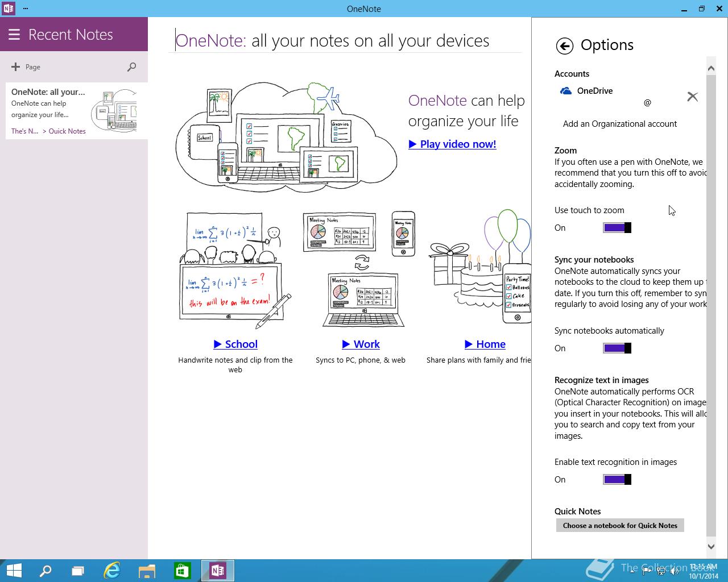Click the Quick Notes breadcrumb link
Image resolution: width=728 pixels, height=582 pixels.
point(67,131)
